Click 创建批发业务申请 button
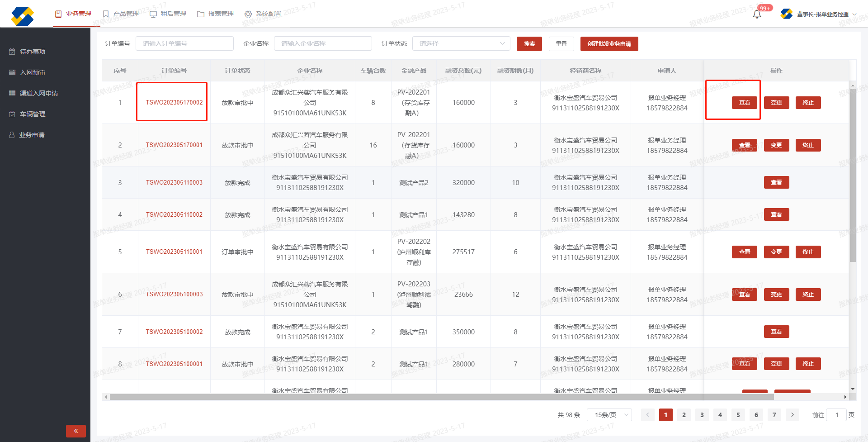This screenshot has width=868, height=442. [609, 44]
